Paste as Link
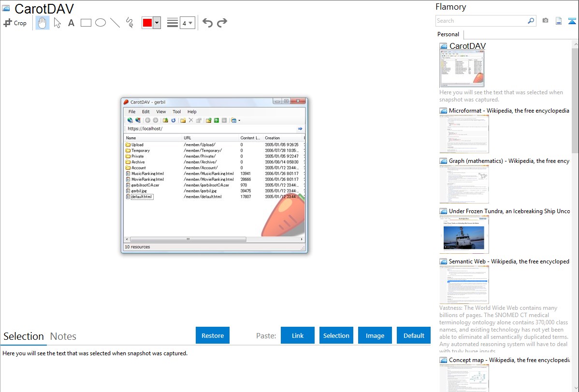The height and width of the screenshot is (392, 579). 298,335
